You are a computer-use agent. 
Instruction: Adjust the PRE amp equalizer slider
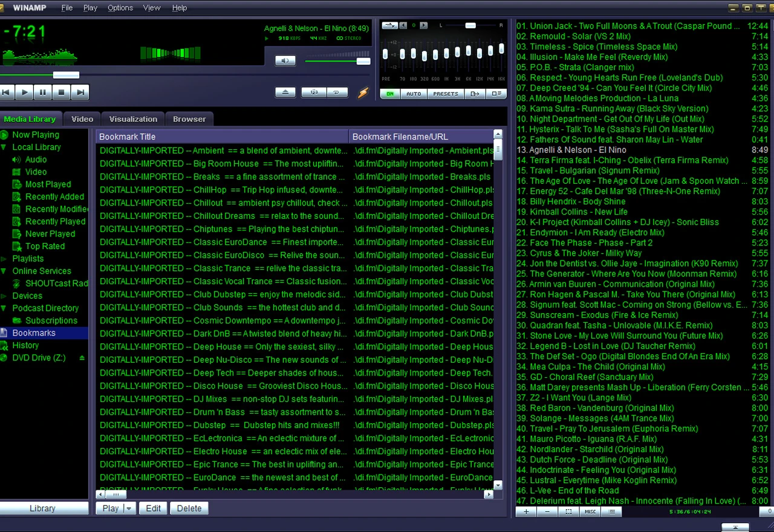[385, 54]
